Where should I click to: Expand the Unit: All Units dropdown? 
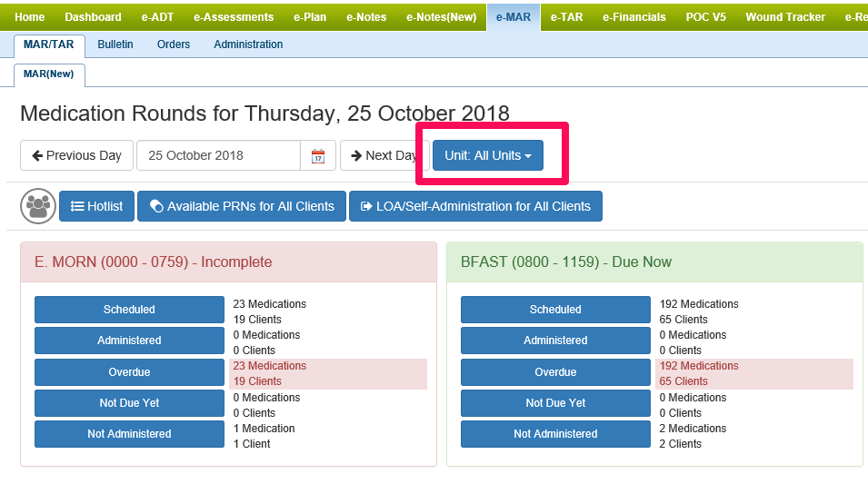488,155
